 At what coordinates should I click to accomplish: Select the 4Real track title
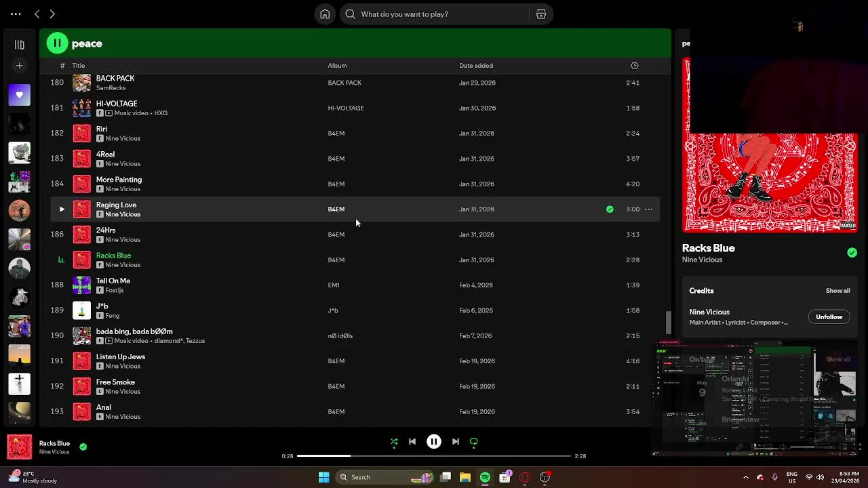105,155
